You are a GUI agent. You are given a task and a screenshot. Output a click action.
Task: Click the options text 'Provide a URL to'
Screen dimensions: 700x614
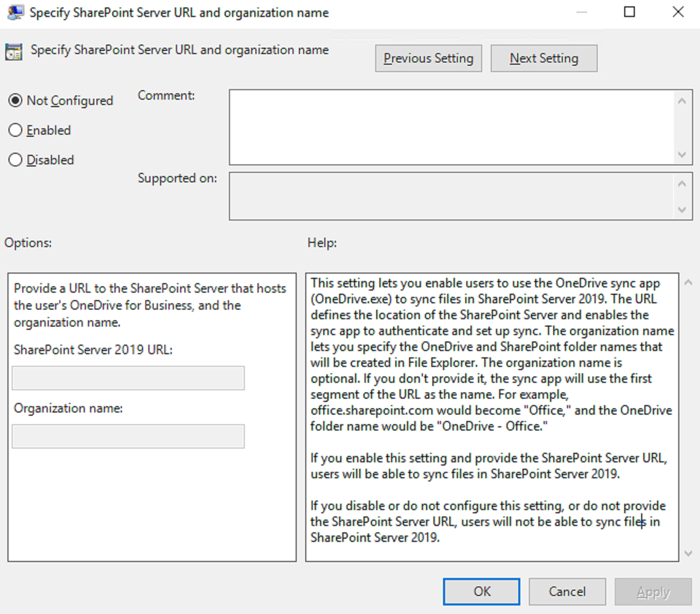coord(150,305)
